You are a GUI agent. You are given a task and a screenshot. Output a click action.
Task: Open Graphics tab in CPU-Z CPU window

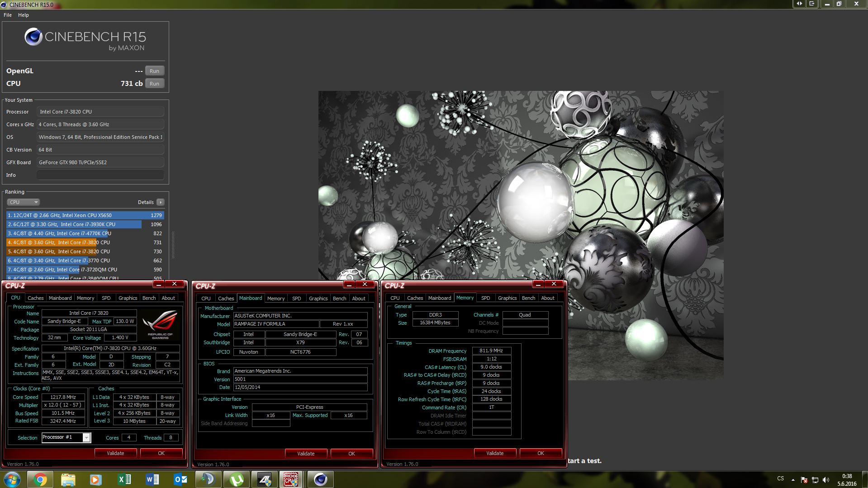point(128,298)
